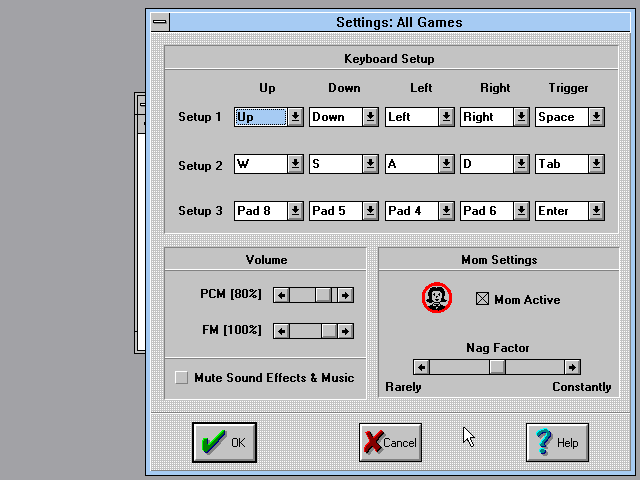Open Setup 2 Trigger dropdown showing Tab

coord(596,164)
